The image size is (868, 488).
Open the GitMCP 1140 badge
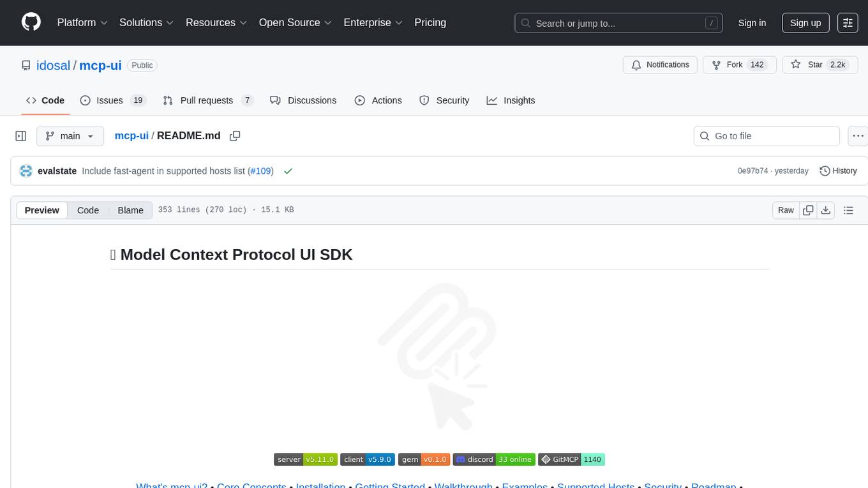point(571,459)
